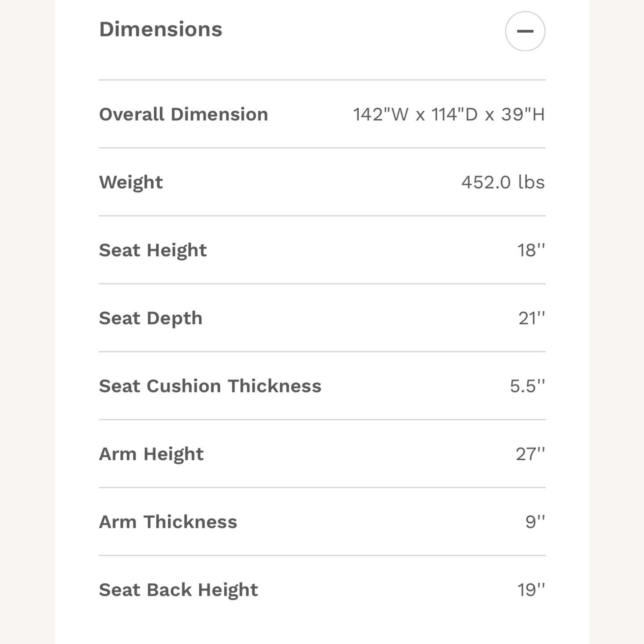This screenshot has height=644, width=644.
Task: Click the 9" arm thickness value
Action: pos(535,522)
